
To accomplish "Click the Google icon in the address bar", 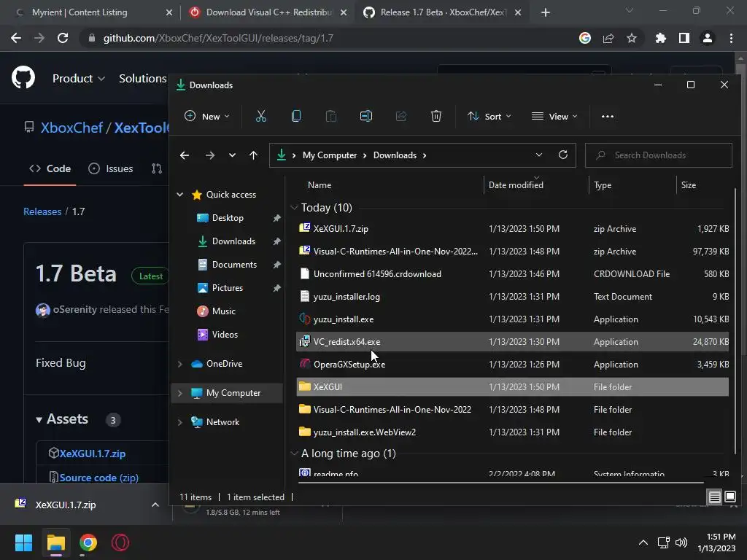I will (x=585, y=38).
